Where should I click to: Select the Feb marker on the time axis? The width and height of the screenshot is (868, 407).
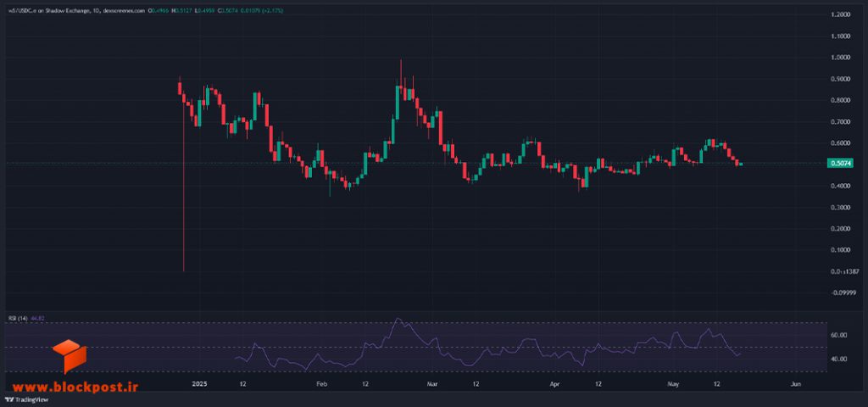coord(322,383)
